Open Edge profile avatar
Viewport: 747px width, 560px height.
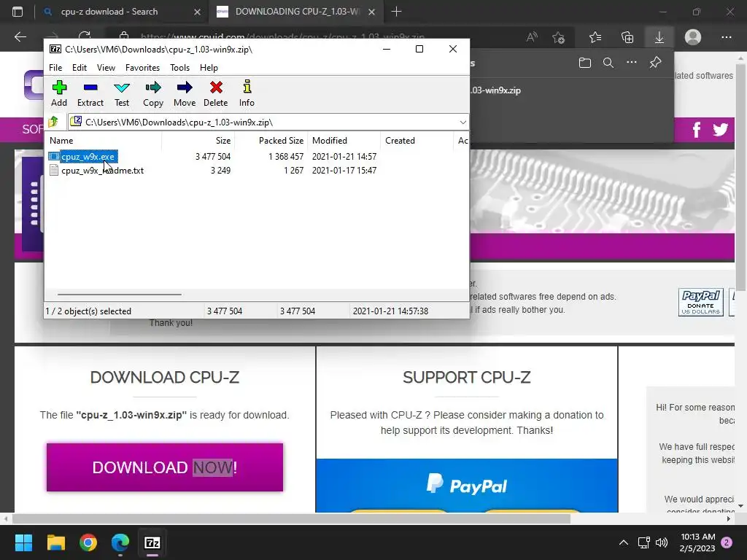coord(693,36)
